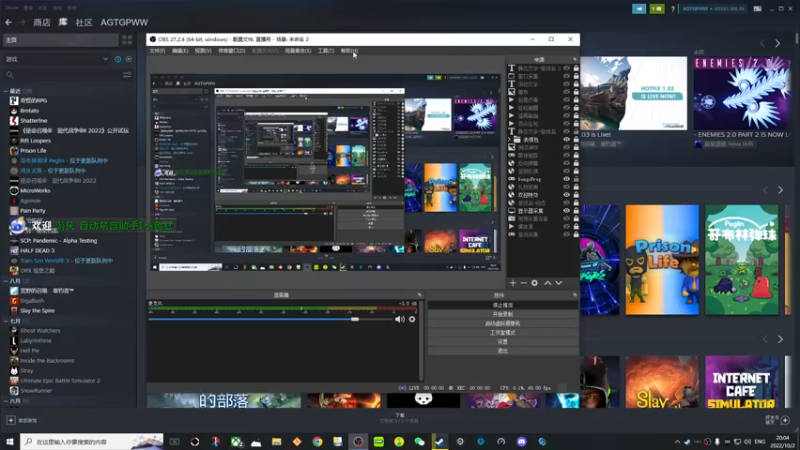Image resolution: width=800 pixels, height=450 pixels.
Task: Open the library advanced filter icon
Action: (x=127, y=75)
